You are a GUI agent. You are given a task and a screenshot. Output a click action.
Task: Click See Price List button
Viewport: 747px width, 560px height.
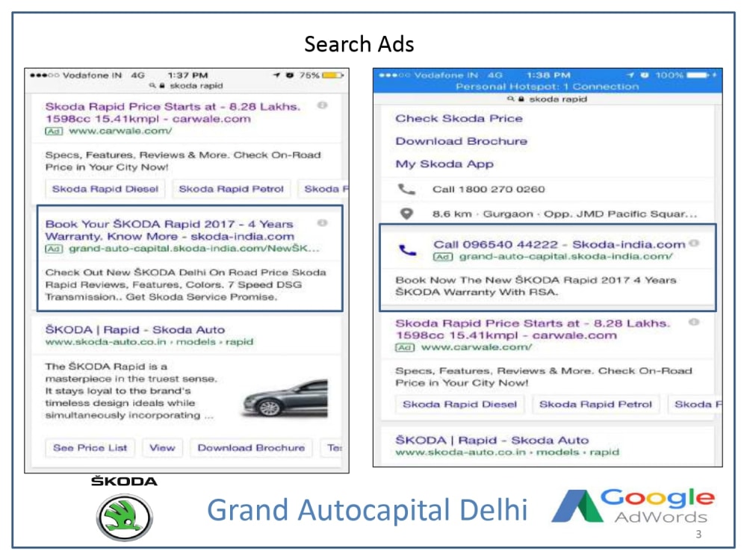tap(90, 448)
